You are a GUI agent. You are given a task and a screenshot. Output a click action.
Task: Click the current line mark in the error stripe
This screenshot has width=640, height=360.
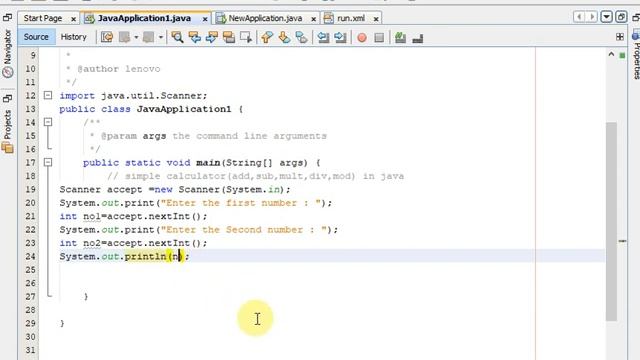(x=622, y=241)
